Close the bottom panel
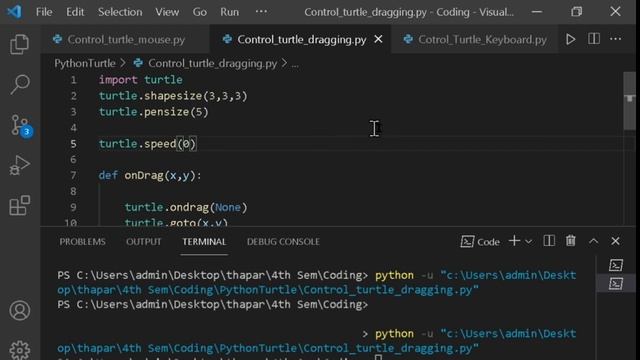 tap(616, 241)
